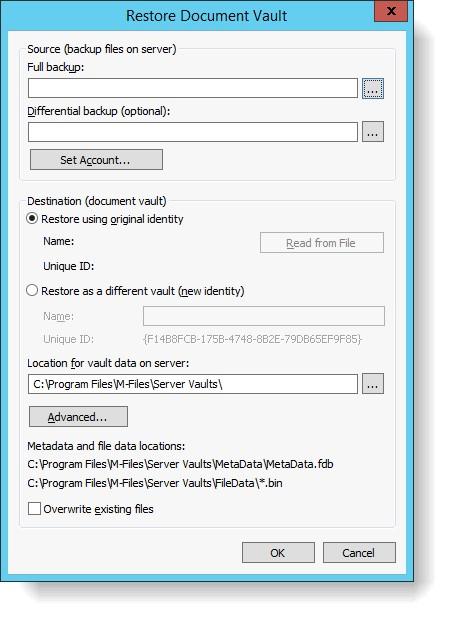Click the 'Differential backup (optional):' label
The height and width of the screenshot is (622, 454).
pos(98,111)
